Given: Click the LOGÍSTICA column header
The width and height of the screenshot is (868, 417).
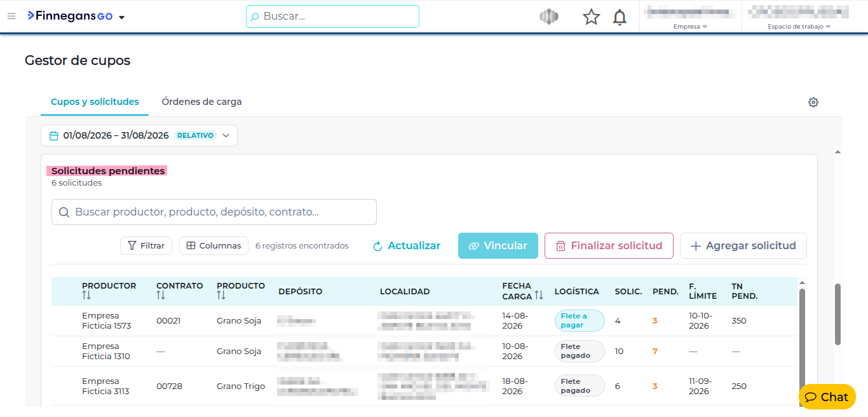Looking at the screenshot, I should pos(576,291).
